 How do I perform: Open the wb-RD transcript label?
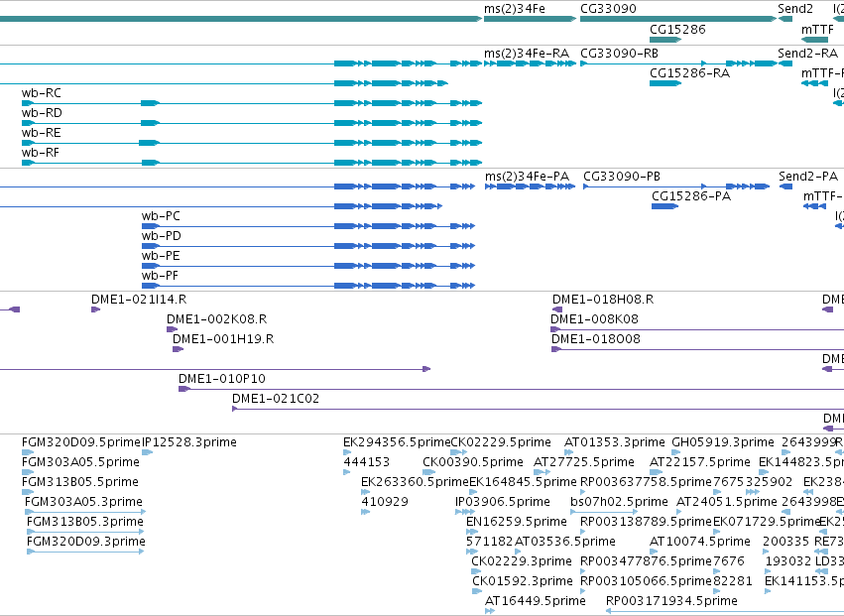pyautogui.click(x=42, y=113)
